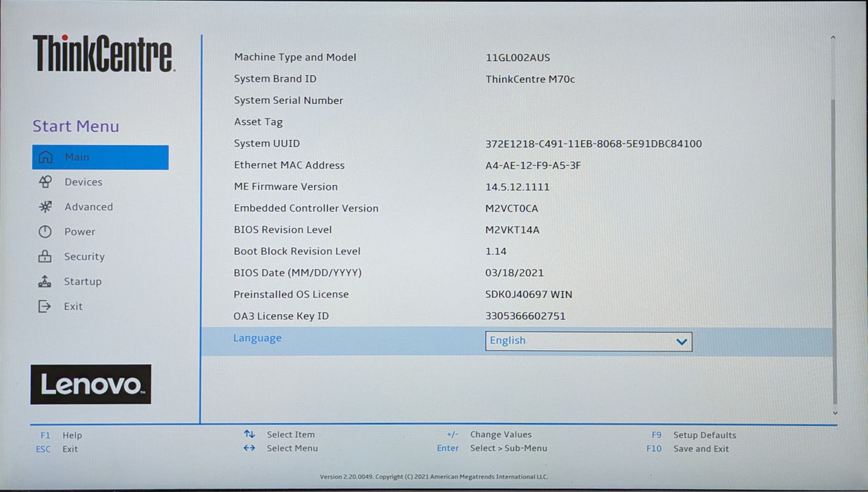Click the Lenovo logo badge

(x=91, y=384)
